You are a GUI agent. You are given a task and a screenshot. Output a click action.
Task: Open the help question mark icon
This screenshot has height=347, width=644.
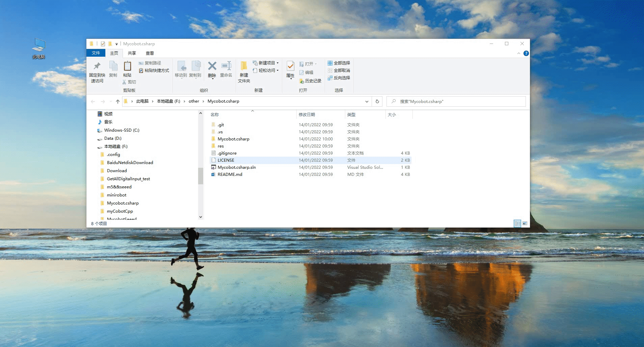coord(526,53)
